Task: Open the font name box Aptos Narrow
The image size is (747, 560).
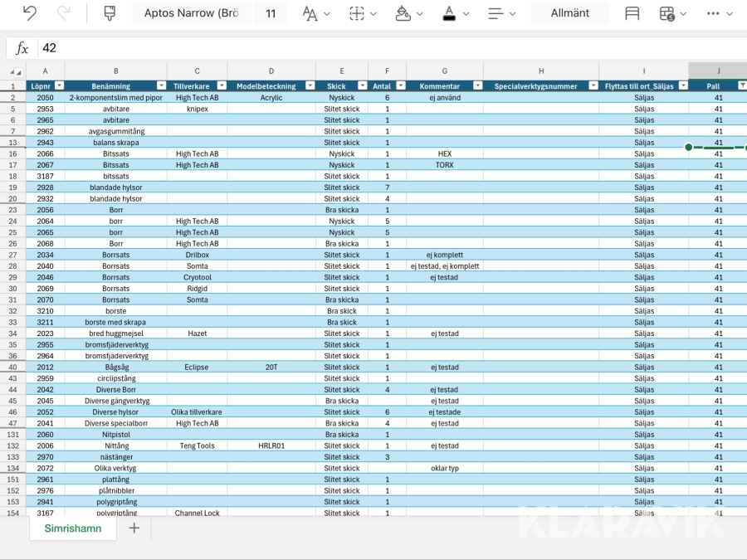Action: 191,13
